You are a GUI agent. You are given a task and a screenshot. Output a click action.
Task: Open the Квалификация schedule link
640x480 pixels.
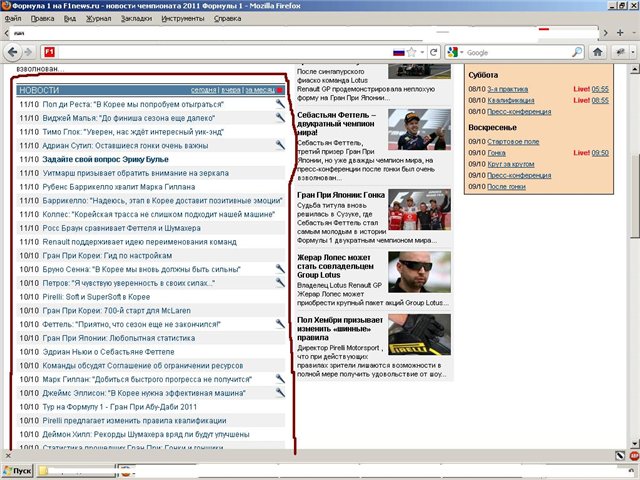click(x=511, y=100)
